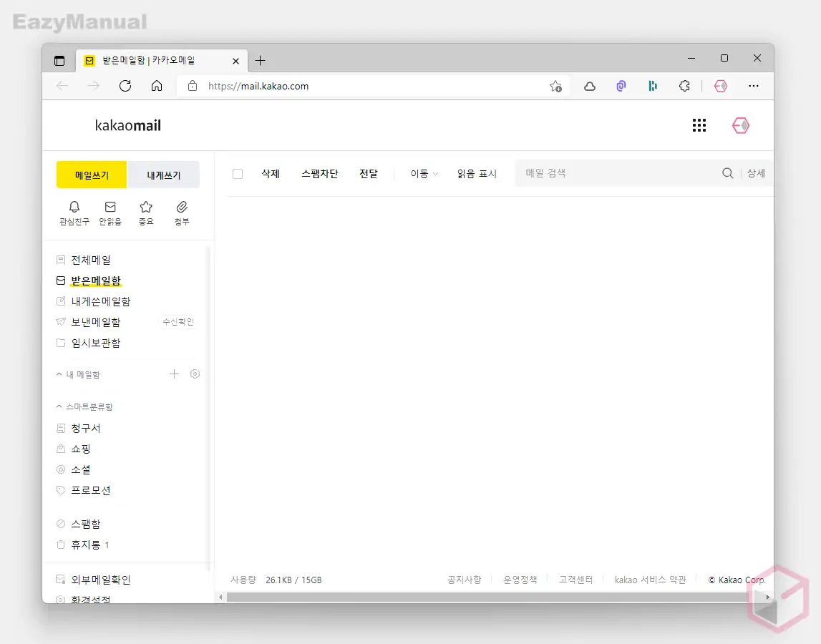Close the 받은메일함 browser tab
Screen dimensions: 821x644
tap(235, 62)
